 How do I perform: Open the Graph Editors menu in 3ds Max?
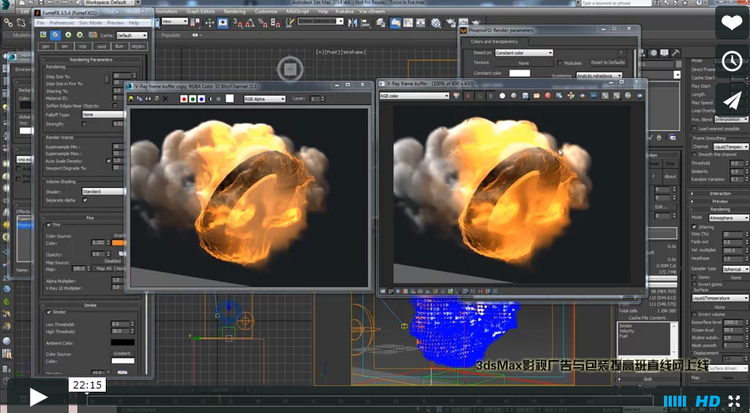tap(199, 11)
